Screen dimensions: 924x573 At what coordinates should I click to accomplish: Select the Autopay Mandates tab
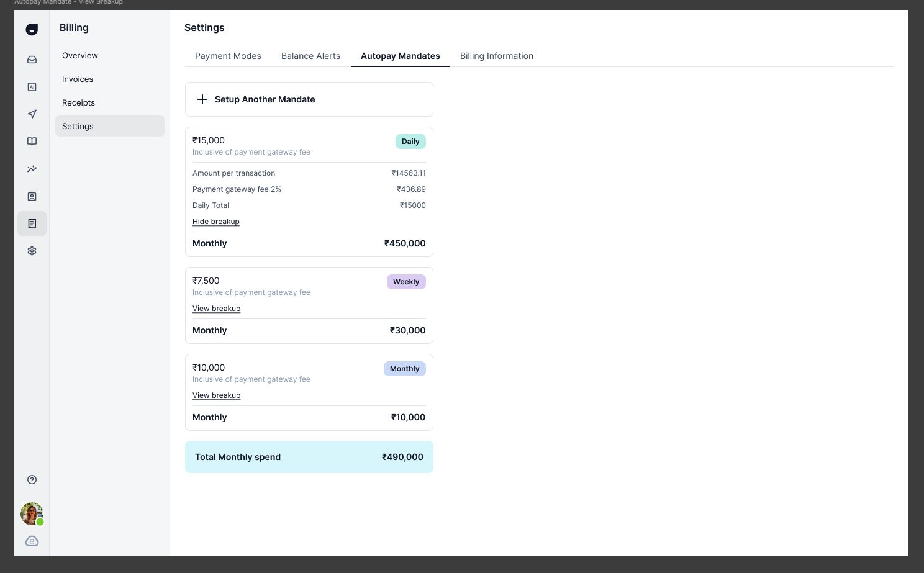tap(401, 56)
